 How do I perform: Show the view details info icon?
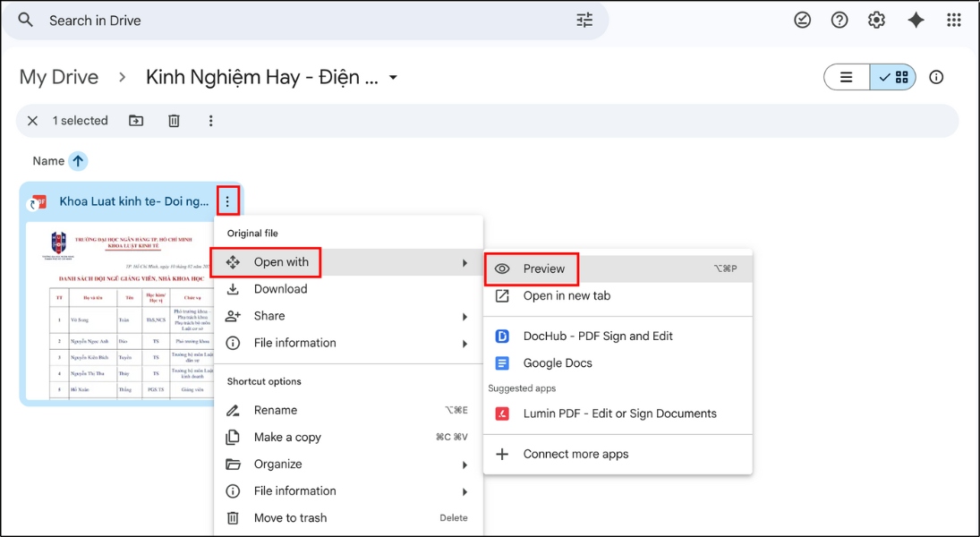(x=936, y=77)
